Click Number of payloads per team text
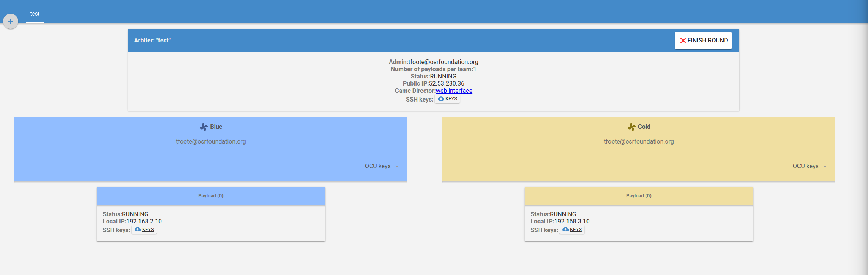The image size is (868, 275). tap(434, 69)
